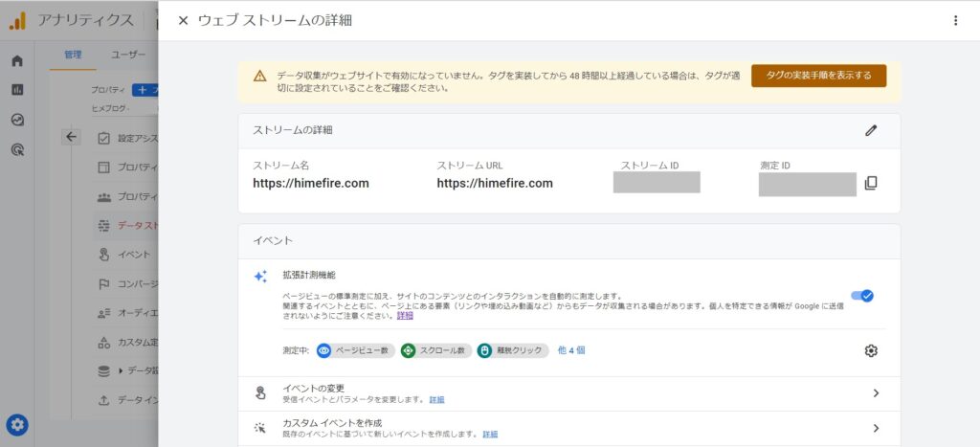The image size is (980, 447).
Task: Switch to the 管理 tab
Action: pyautogui.click(x=73, y=55)
